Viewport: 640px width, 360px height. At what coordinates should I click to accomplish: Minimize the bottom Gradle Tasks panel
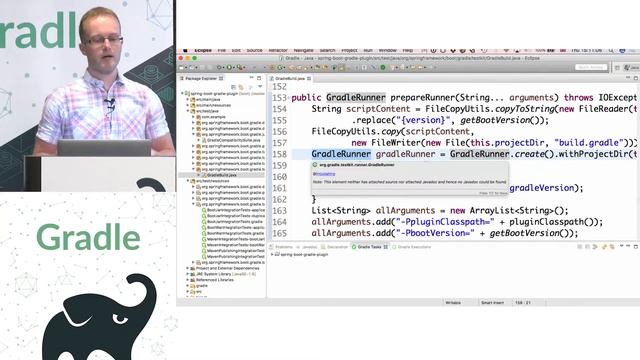tap(628, 247)
